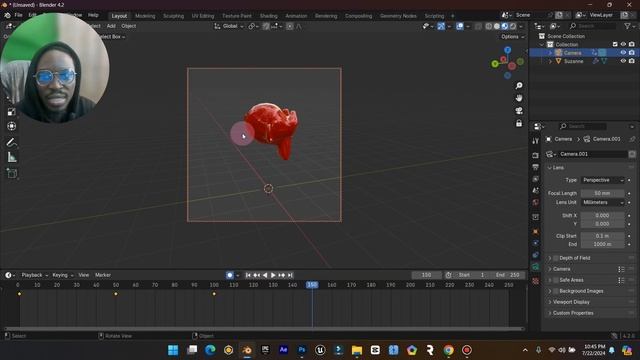The height and width of the screenshot is (360, 640).
Task: Select the Transform tool in left toolbar
Action: [11, 126]
